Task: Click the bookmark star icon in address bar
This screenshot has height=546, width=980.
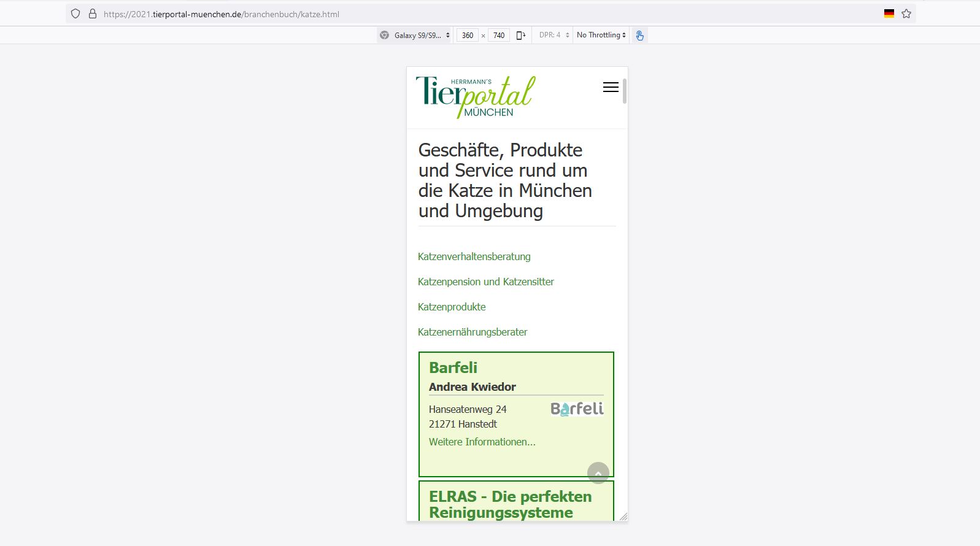Action: (x=906, y=13)
